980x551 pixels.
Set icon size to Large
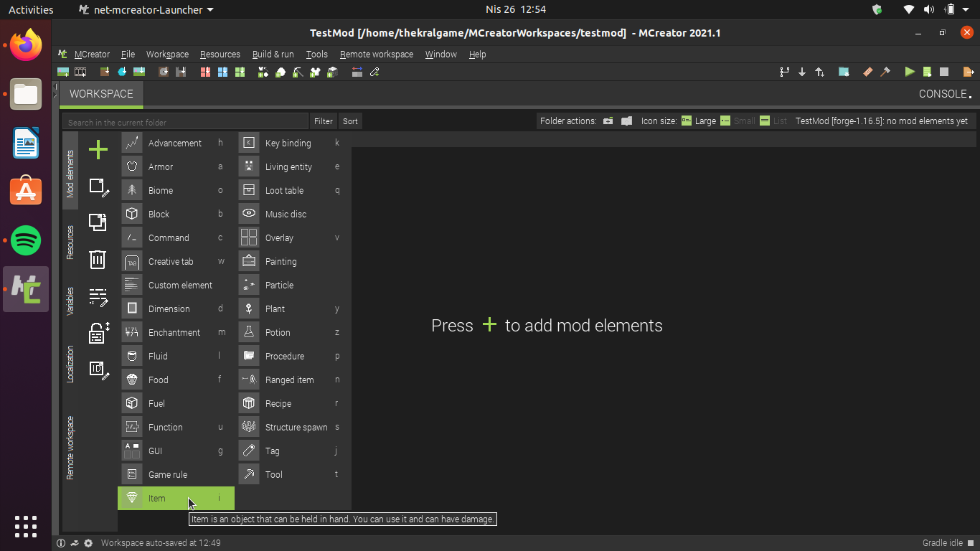click(698, 121)
